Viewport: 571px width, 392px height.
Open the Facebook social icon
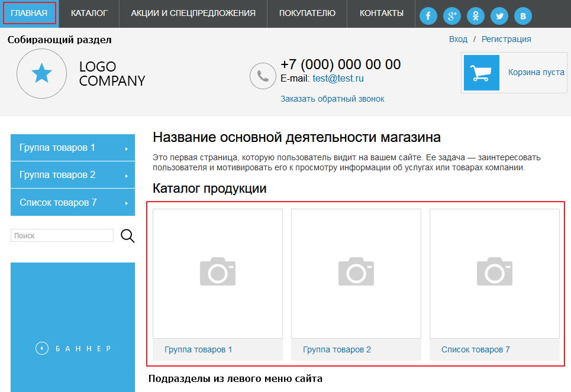[x=428, y=16]
